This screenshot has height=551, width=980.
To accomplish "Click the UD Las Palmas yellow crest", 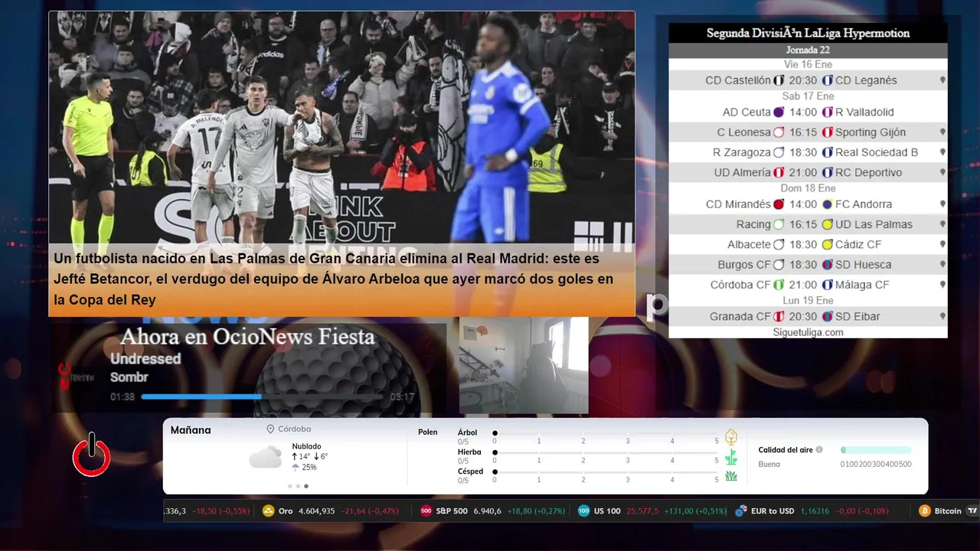I will [827, 224].
